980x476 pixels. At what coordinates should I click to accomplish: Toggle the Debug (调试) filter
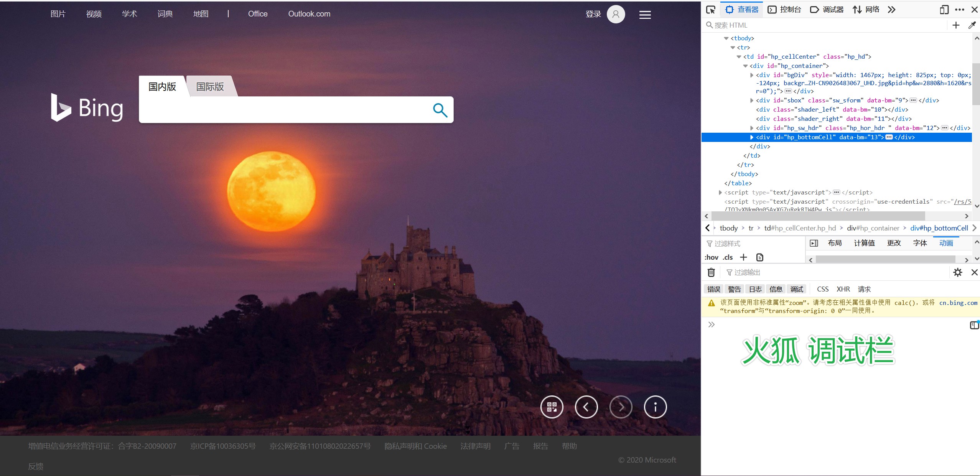[x=797, y=289]
